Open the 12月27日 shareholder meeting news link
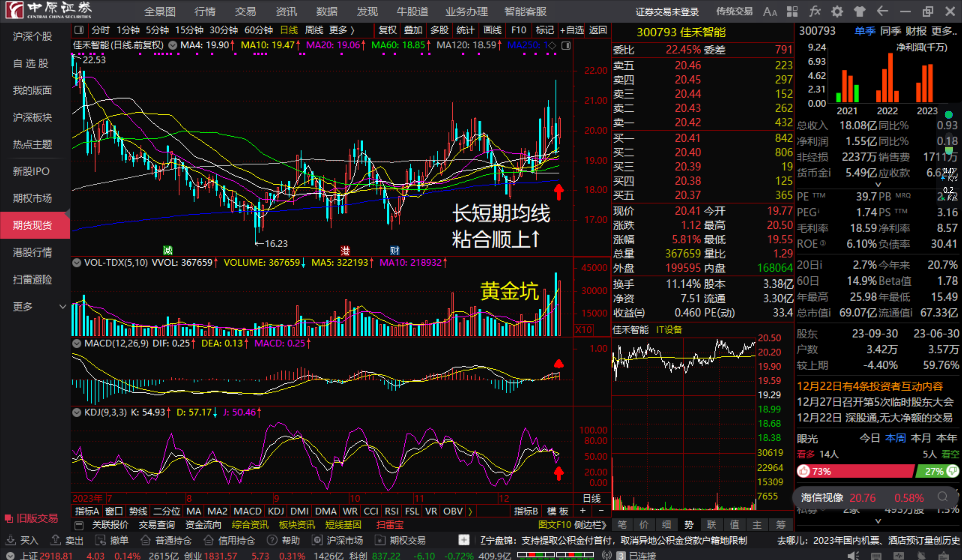Viewport: 962px width, 560px height. pos(875,402)
